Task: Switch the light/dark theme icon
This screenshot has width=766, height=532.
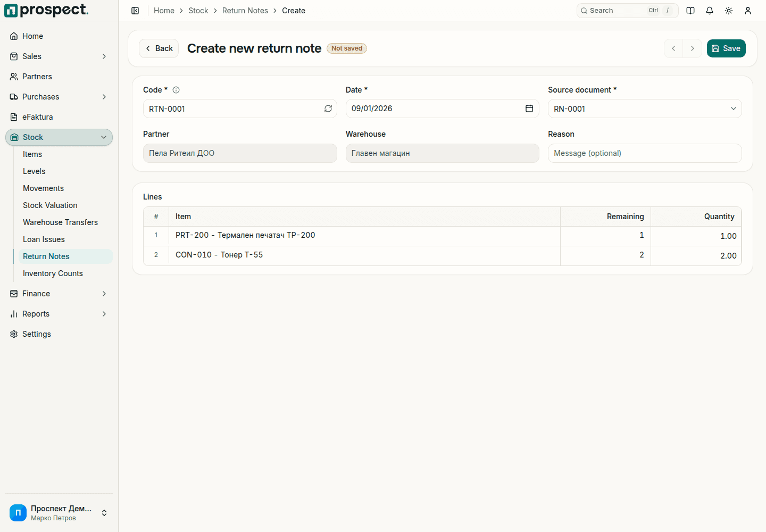Action: (x=729, y=11)
